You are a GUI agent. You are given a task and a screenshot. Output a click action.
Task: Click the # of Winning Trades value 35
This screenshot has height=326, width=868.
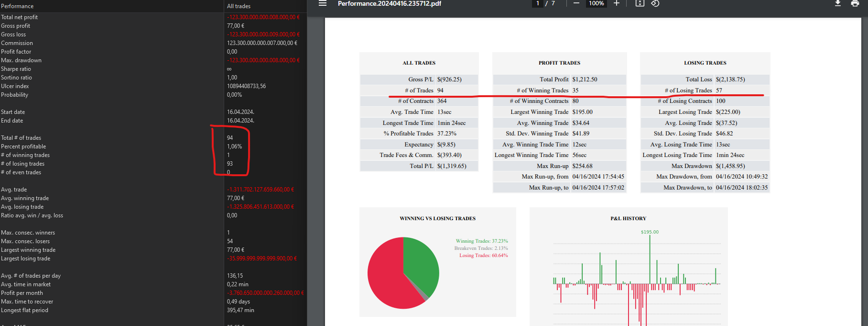pos(575,90)
